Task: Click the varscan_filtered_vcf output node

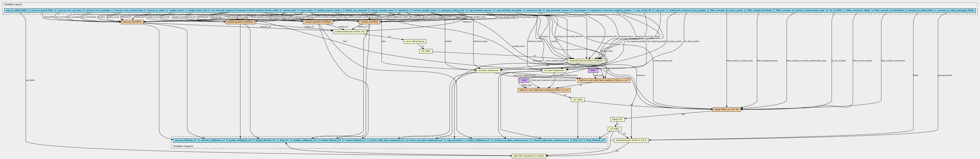Action: [x=186, y=140]
